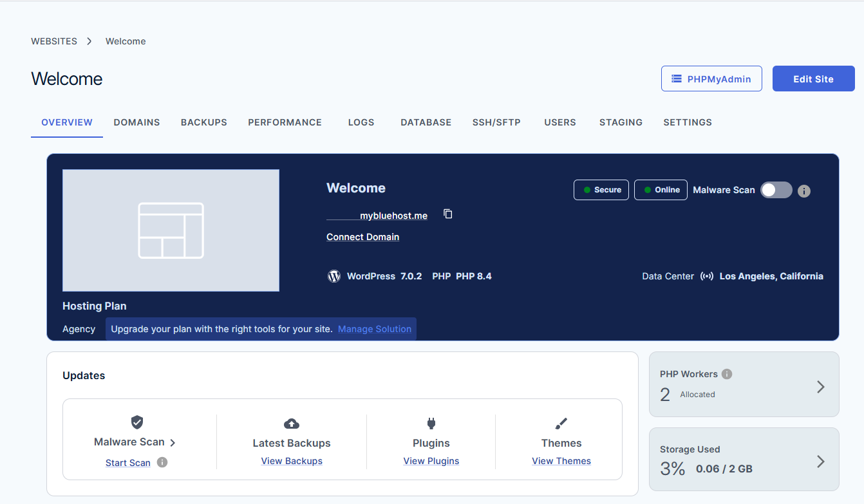Select the DATABASE tab
The width and height of the screenshot is (864, 504).
[426, 122]
